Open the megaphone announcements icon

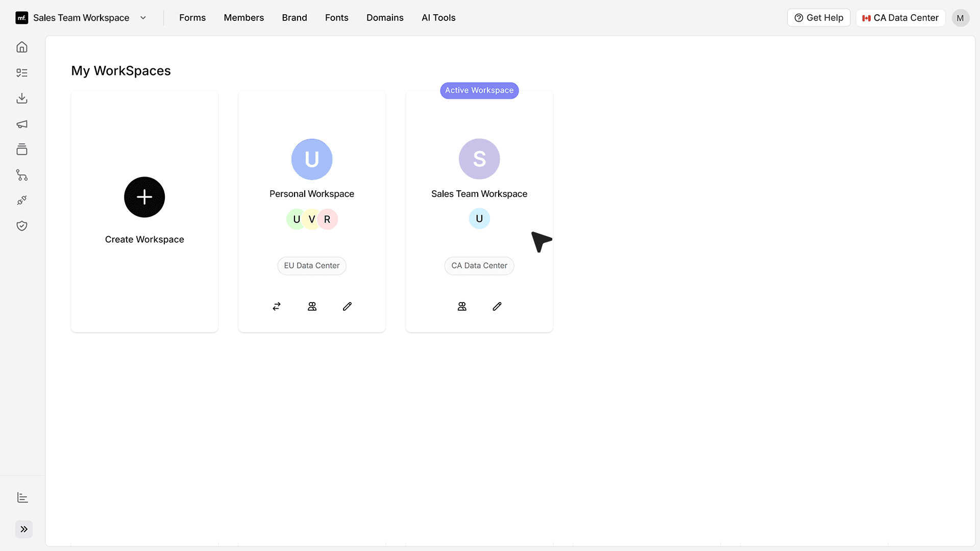[x=22, y=124]
